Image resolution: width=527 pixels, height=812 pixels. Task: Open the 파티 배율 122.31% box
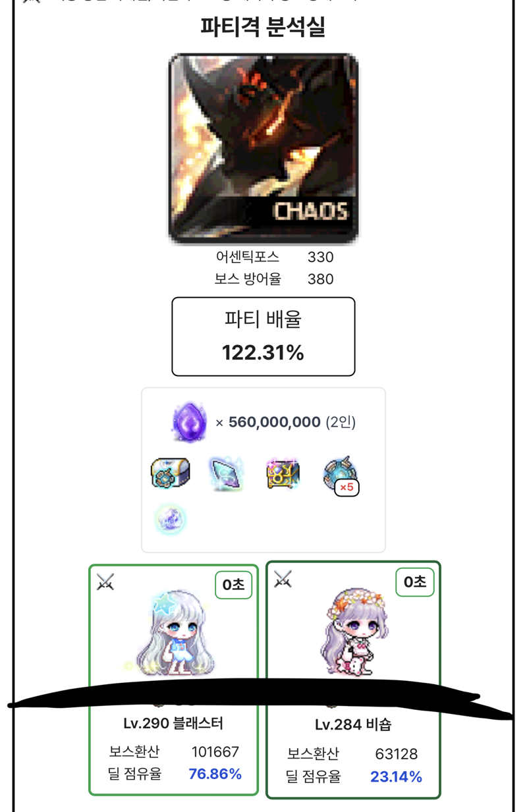[263, 337]
